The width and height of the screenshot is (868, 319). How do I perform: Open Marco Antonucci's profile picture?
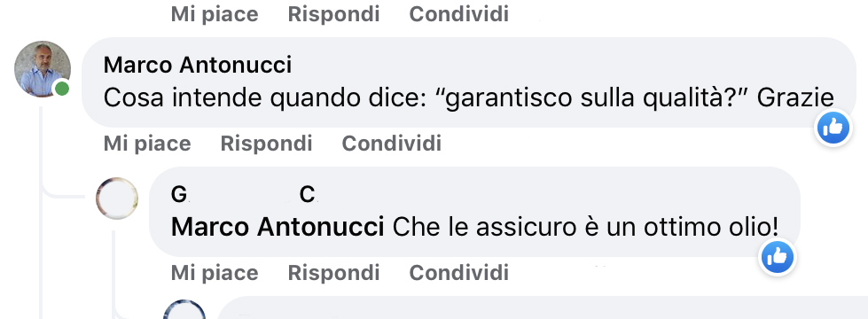[42, 69]
